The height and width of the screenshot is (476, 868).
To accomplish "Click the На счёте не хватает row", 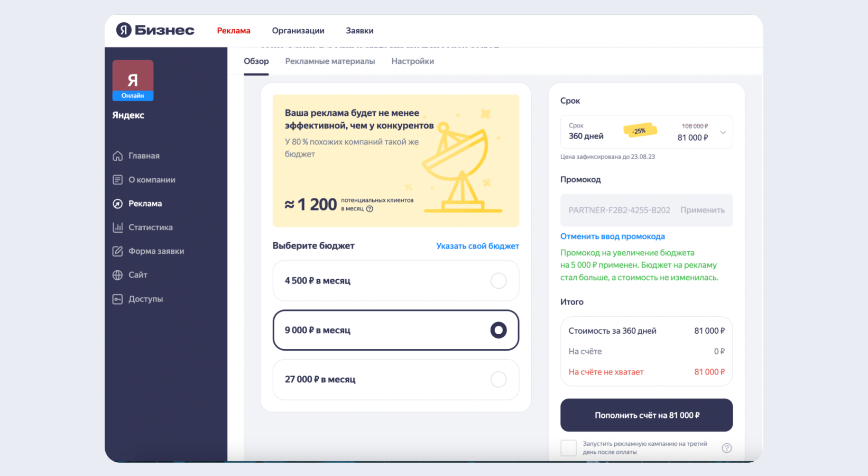I will click(x=647, y=372).
